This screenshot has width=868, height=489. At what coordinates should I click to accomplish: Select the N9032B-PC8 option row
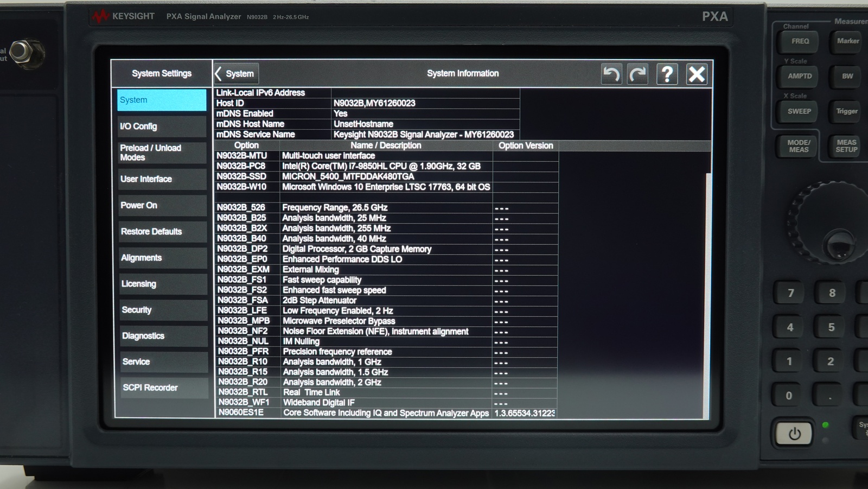pos(386,166)
